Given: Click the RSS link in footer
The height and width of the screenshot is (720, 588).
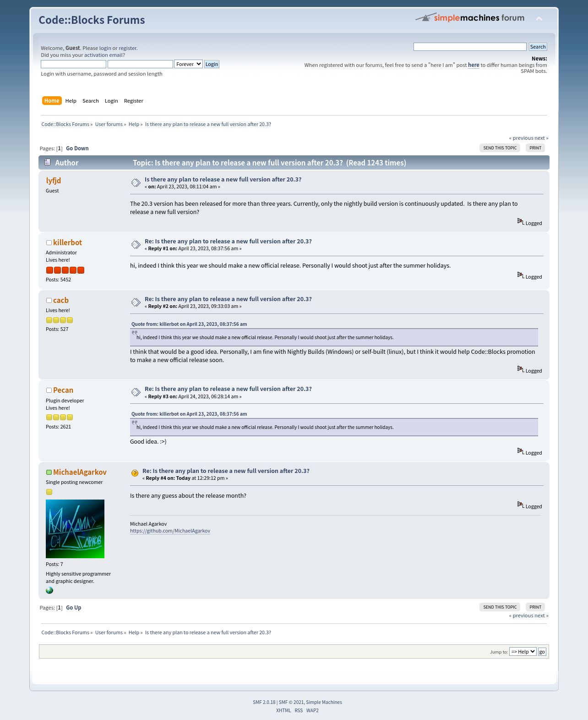Looking at the screenshot, I should (299, 710).
